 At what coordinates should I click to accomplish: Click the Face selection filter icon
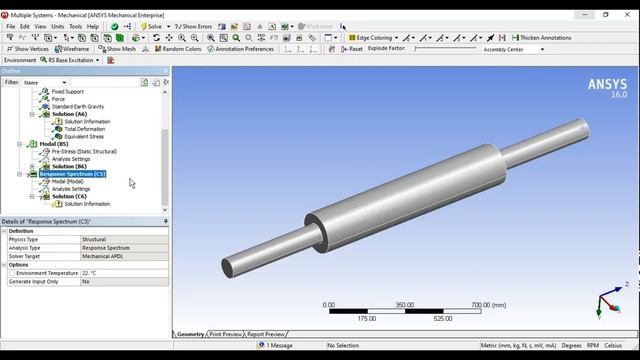[x=107, y=38]
